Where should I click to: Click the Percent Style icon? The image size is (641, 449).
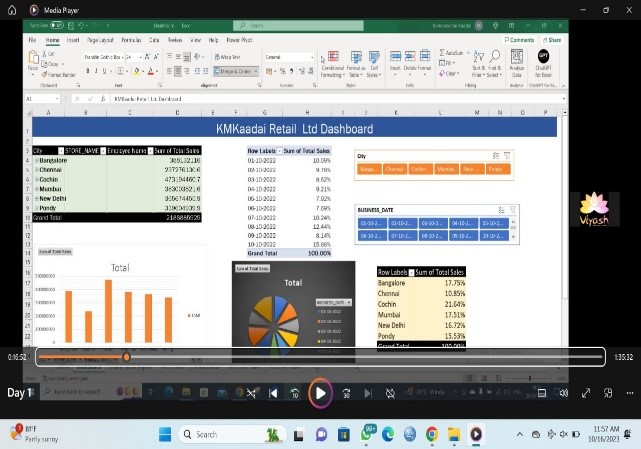[282, 71]
